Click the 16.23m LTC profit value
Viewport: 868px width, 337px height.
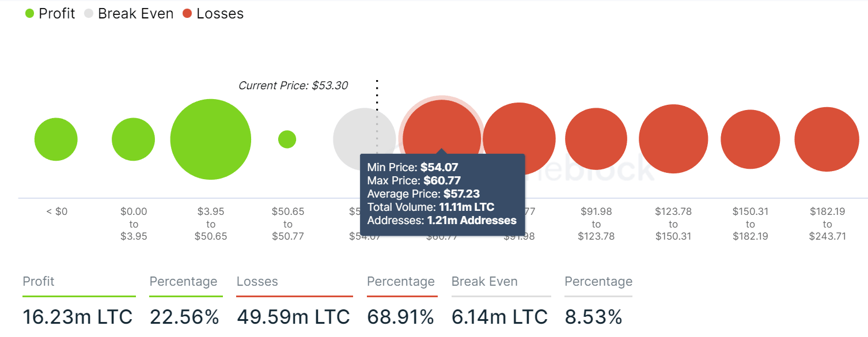pyautogui.click(x=78, y=317)
